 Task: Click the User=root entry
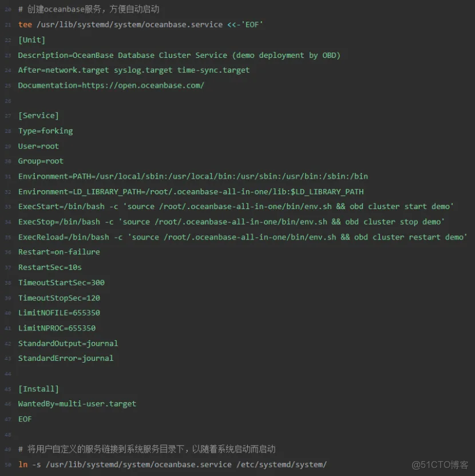coord(38,145)
